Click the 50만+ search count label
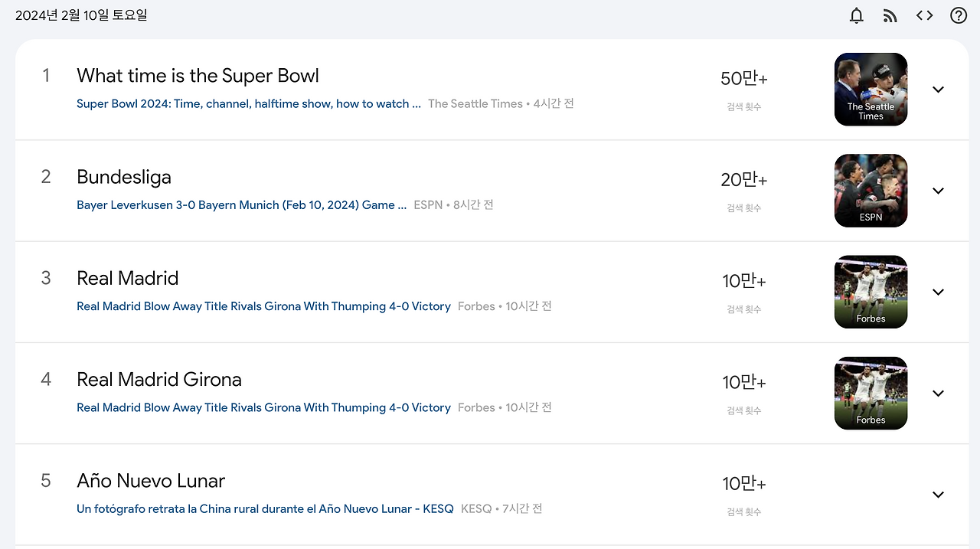The image size is (980, 549). (743, 78)
